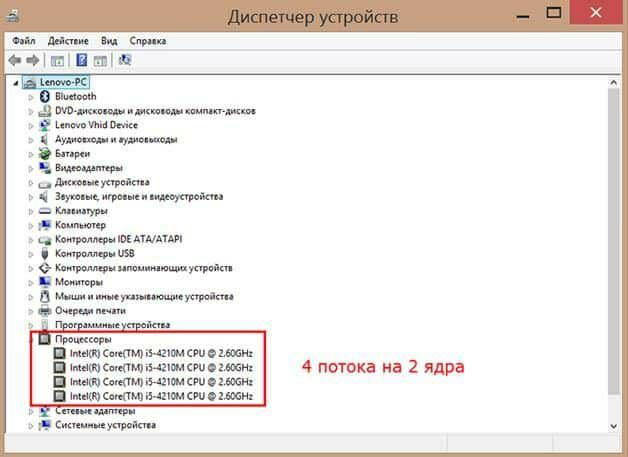Click the Компьютер category icon
628x457 pixels.
click(x=45, y=225)
